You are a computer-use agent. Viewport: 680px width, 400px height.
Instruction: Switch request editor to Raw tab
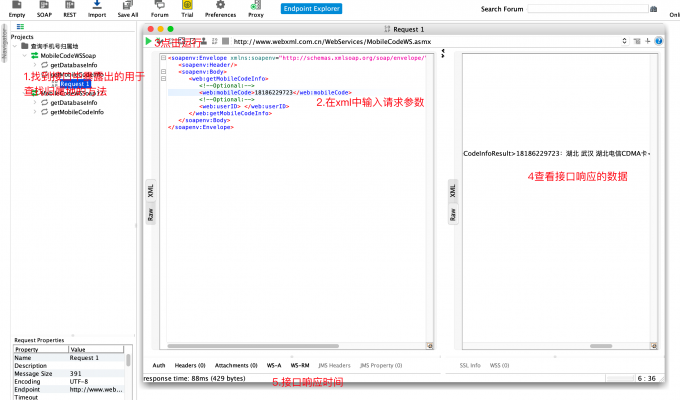click(150, 214)
